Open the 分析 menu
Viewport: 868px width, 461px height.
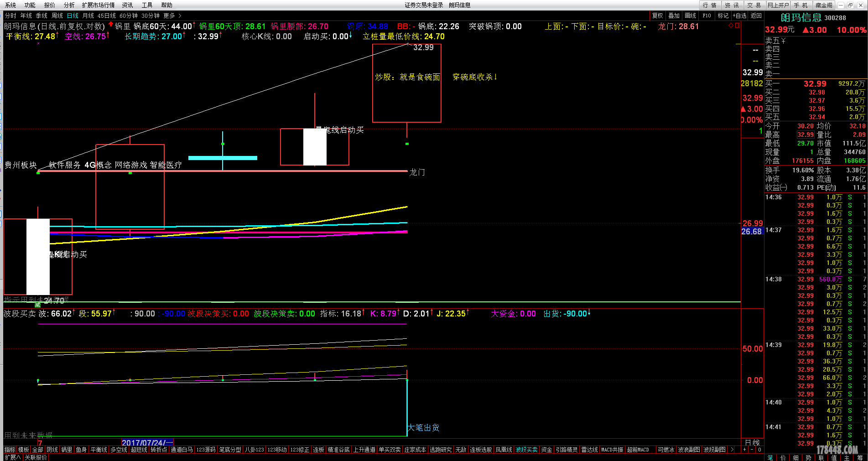point(69,5)
